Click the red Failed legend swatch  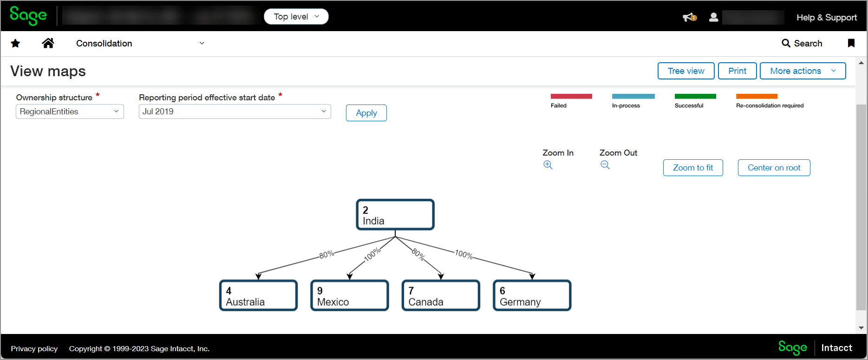click(x=571, y=96)
